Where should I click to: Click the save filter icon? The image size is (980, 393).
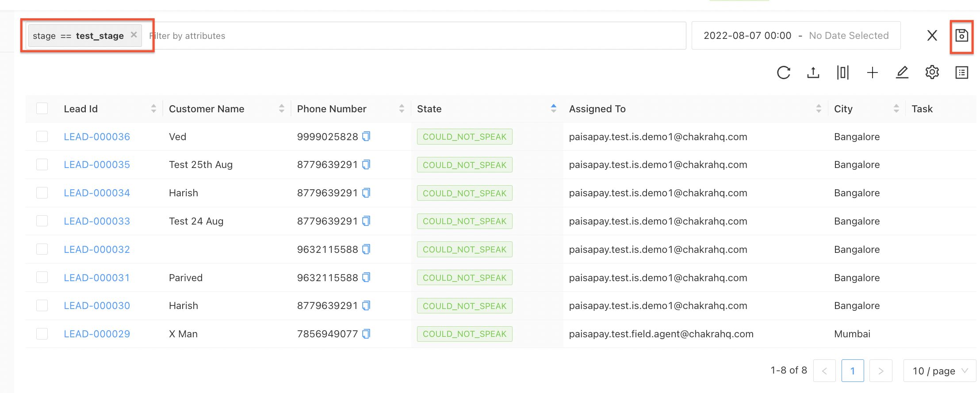(x=961, y=35)
